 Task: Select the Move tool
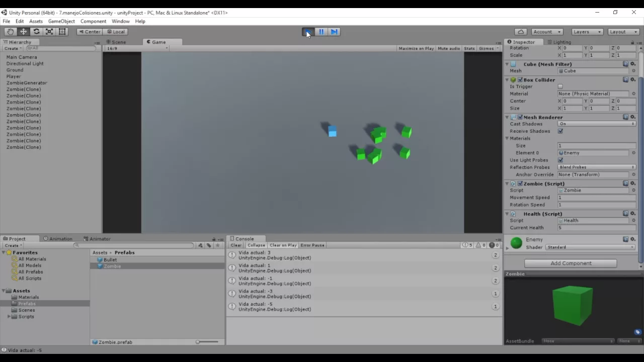[x=23, y=32]
